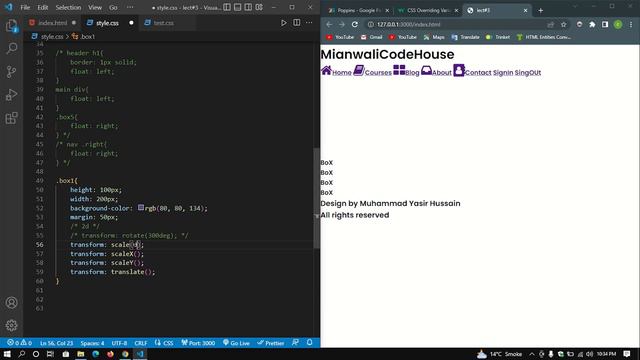Click Go Live in status bar
Screen dimensions: 640x360
point(236,343)
